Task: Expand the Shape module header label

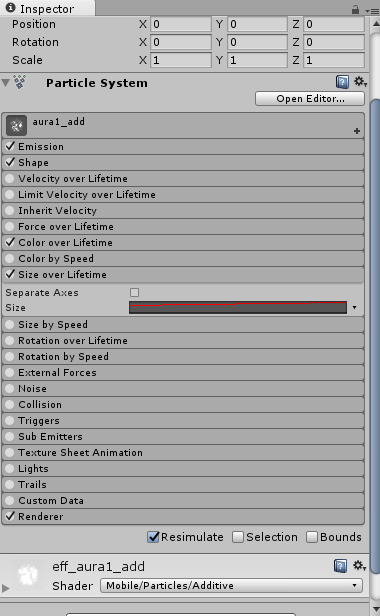Action: (33, 163)
